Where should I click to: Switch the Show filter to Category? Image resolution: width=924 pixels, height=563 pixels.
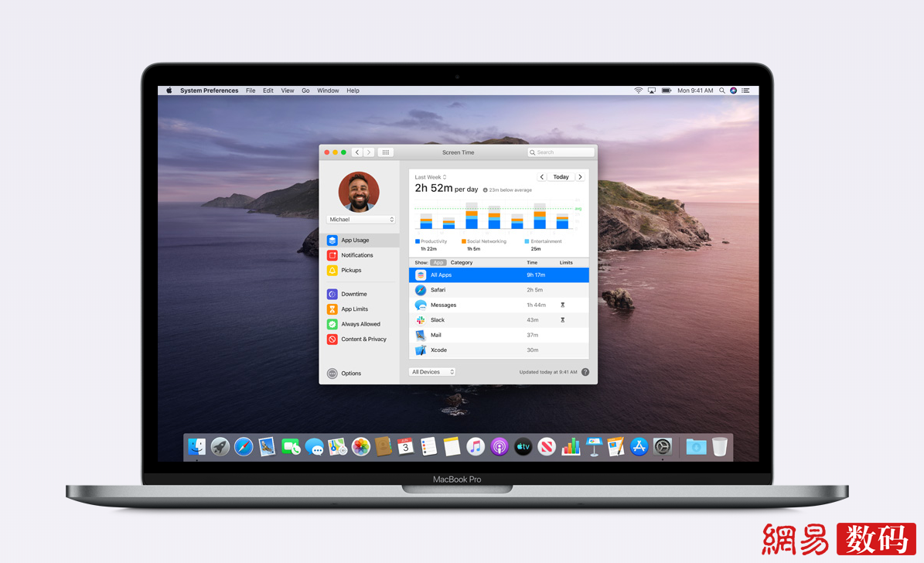[x=462, y=263]
